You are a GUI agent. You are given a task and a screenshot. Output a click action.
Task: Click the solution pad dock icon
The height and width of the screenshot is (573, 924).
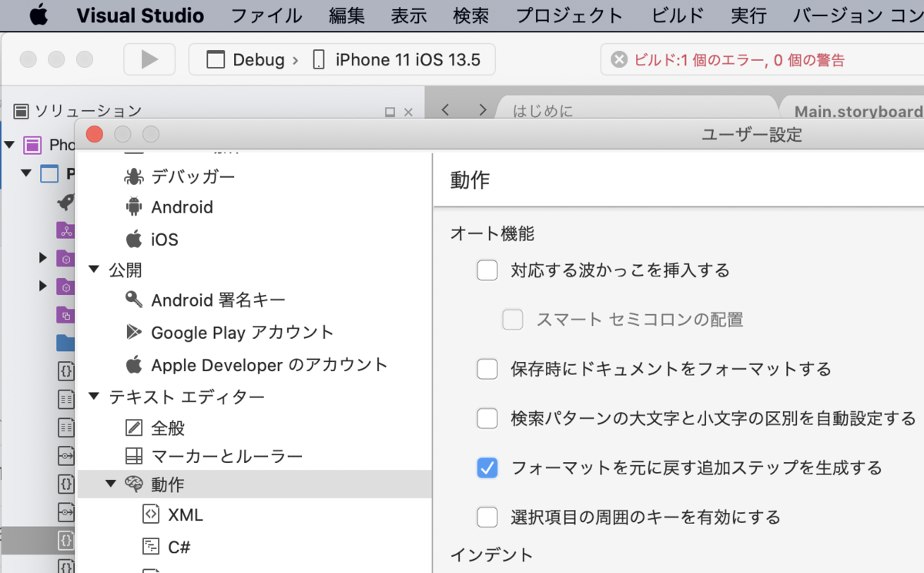(x=390, y=112)
